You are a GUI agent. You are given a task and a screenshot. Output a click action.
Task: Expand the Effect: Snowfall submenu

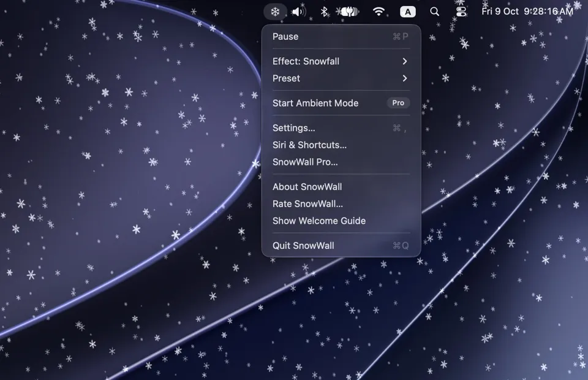pos(341,61)
